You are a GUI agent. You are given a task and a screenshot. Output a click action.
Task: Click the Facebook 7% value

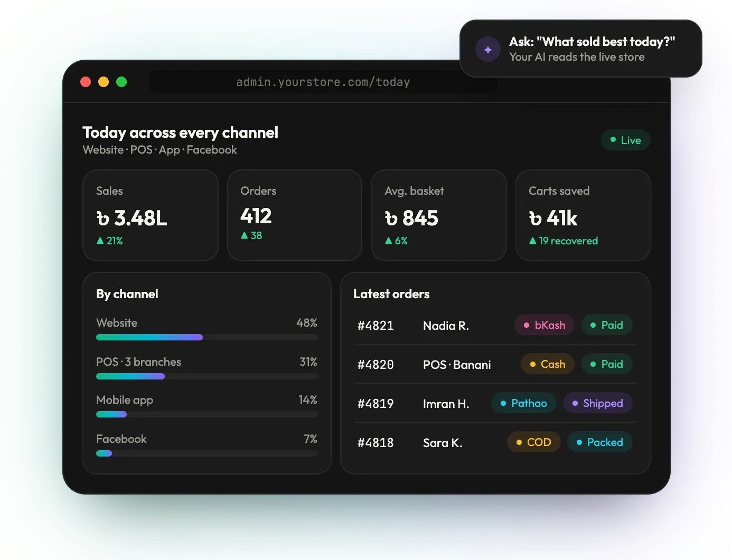click(x=311, y=439)
